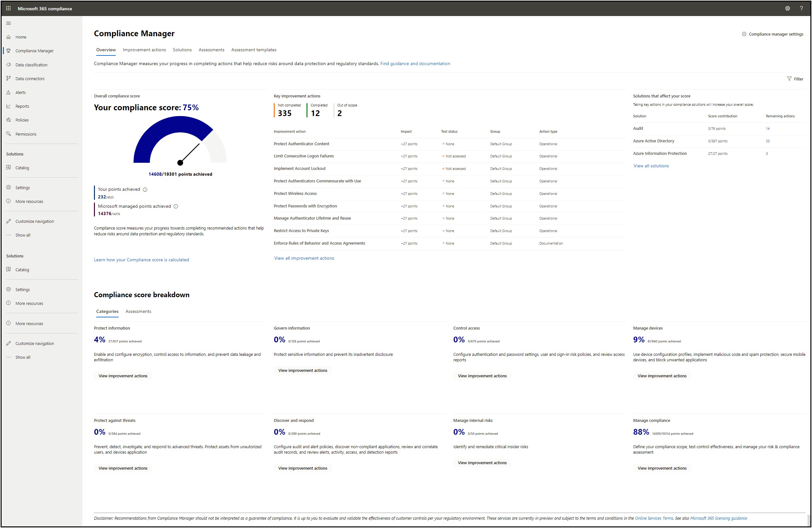Click the Compliance Manager trophy icon

coord(9,50)
